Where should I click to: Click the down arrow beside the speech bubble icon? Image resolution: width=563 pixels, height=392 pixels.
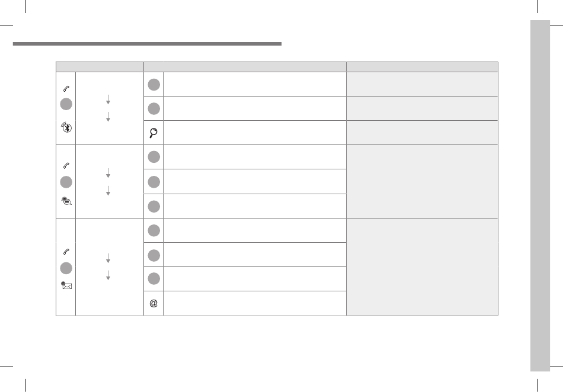(108, 191)
